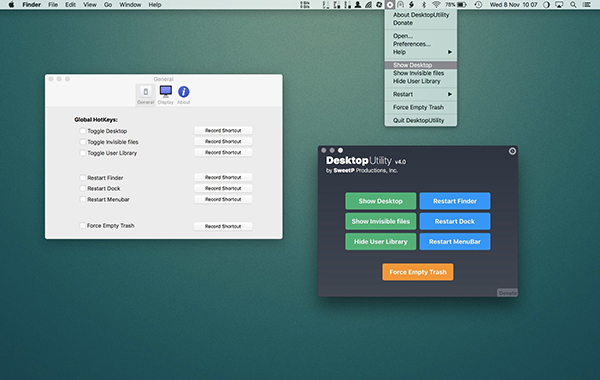Open the Window menu
Screen dimensions: 600x380
coord(130,5)
